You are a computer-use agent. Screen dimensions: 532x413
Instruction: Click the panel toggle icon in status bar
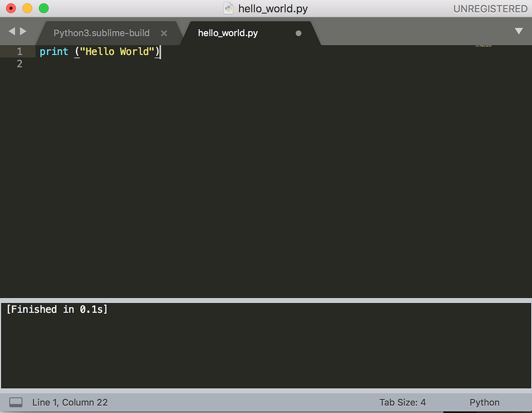click(15, 402)
